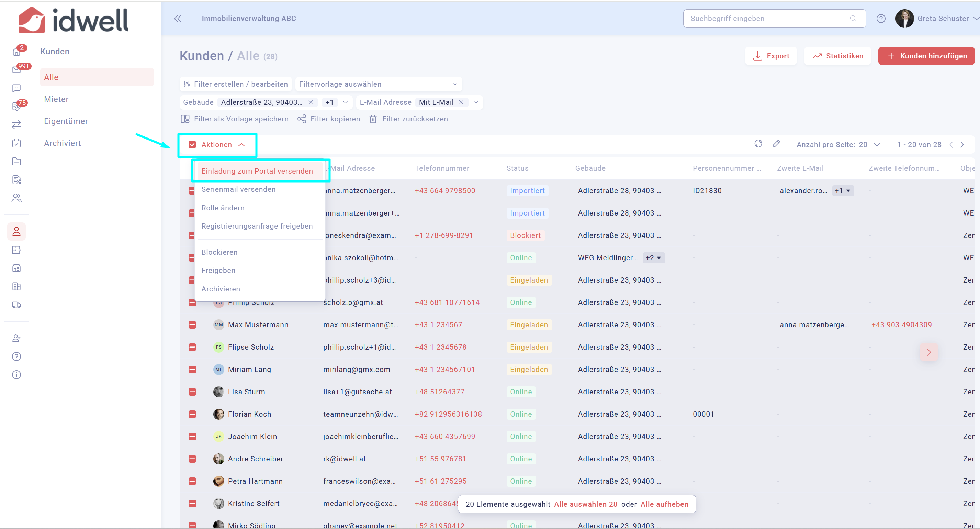Click Filter erstellen / bearbeiten

(236, 84)
